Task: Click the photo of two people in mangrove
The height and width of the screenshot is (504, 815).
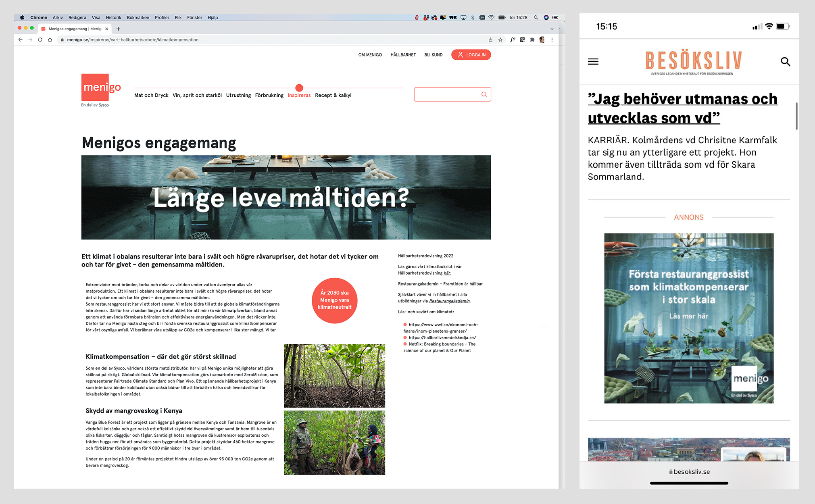Action: tap(334, 443)
